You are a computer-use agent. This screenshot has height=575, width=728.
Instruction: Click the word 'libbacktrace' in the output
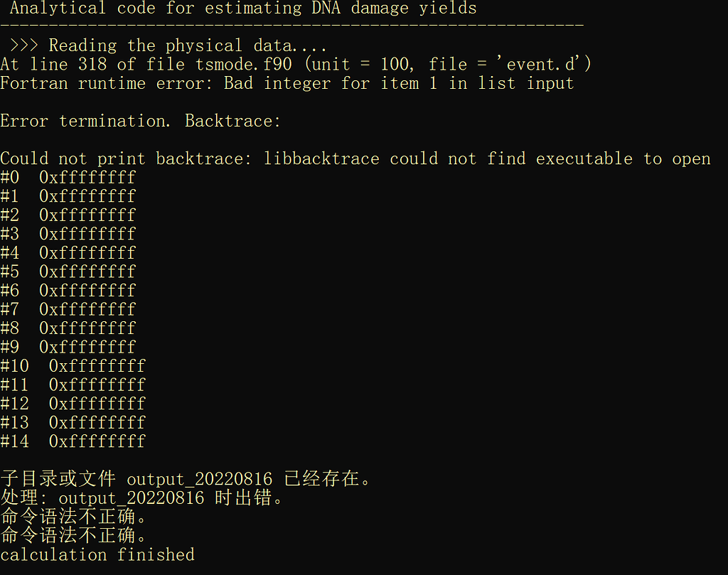[321, 158]
